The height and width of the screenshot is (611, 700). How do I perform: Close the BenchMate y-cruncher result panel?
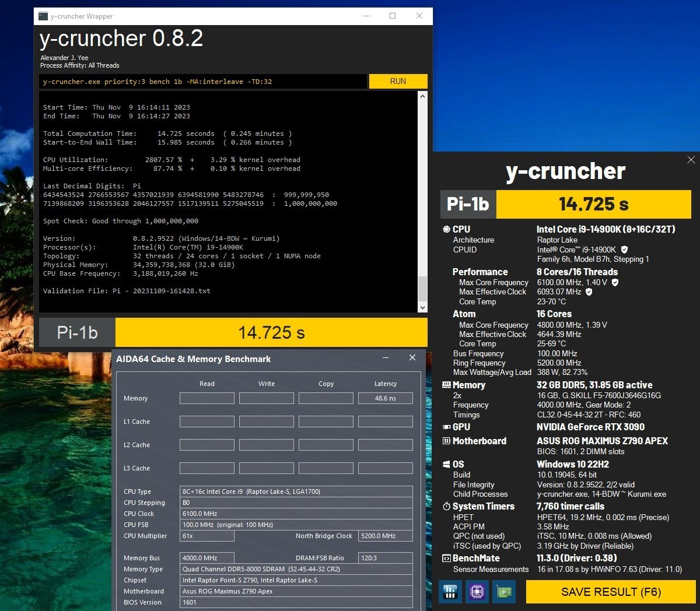pos(691,160)
